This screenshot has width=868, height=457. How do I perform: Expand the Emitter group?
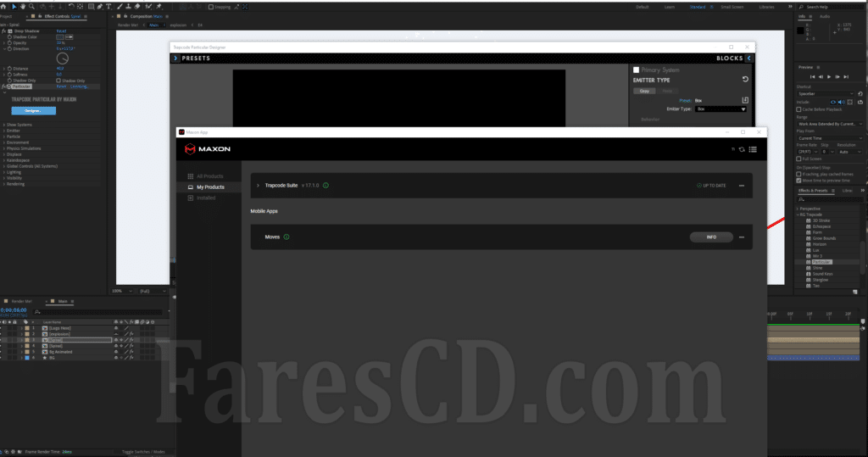click(4, 131)
